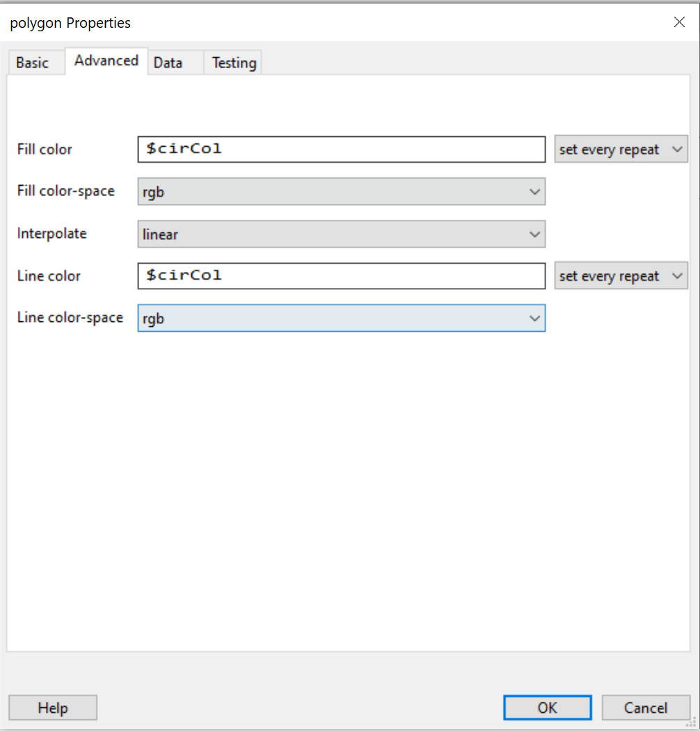The height and width of the screenshot is (731, 700).
Task: Click the Fill color-space label
Action: click(65, 191)
